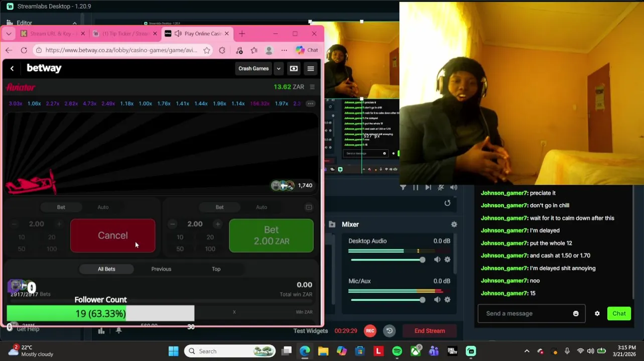Open the browser Favorites list icon
This screenshot has width=644, height=361.
[x=254, y=50]
